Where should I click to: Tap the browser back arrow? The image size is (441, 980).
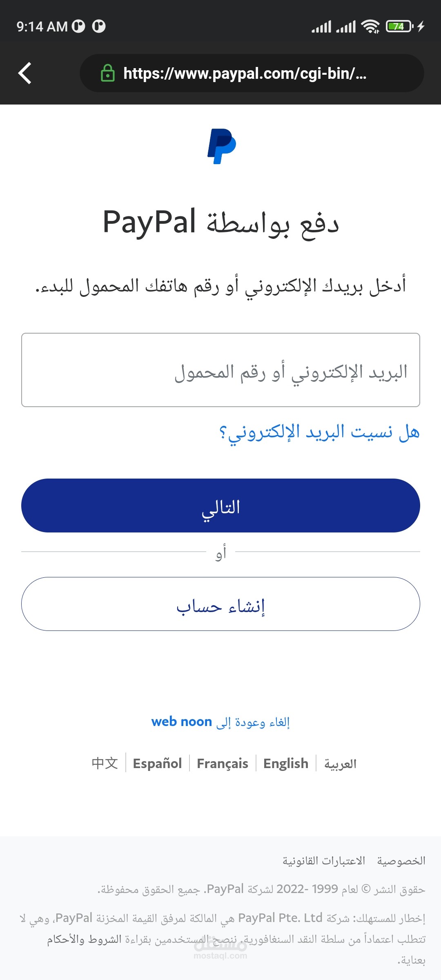(25, 73)
